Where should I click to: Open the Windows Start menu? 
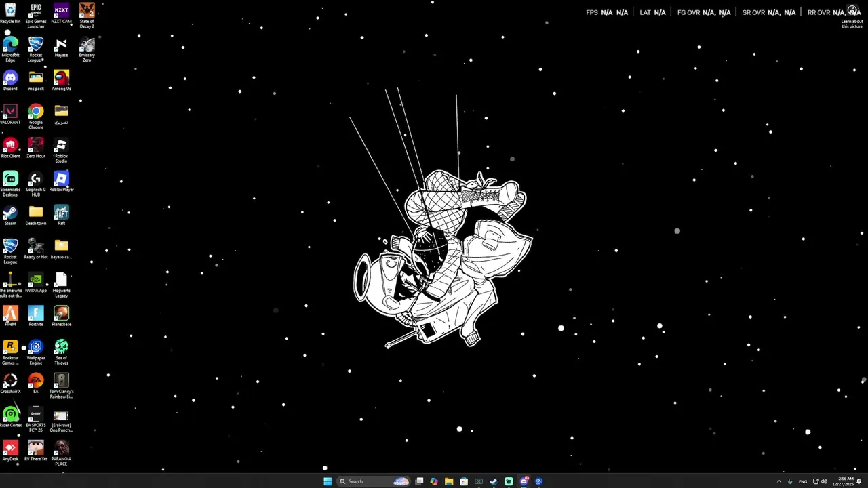[328, 481]
